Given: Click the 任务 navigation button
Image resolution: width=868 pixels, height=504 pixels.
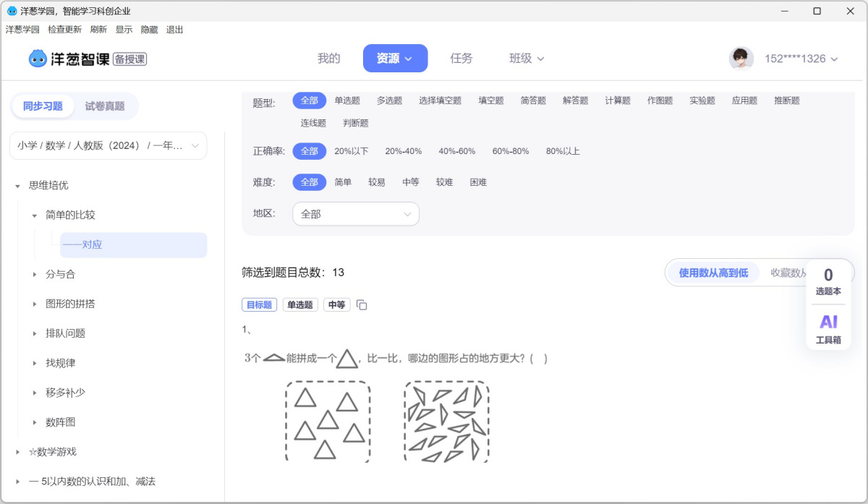Looking at the screenshot, I should (x=461, y=59).
